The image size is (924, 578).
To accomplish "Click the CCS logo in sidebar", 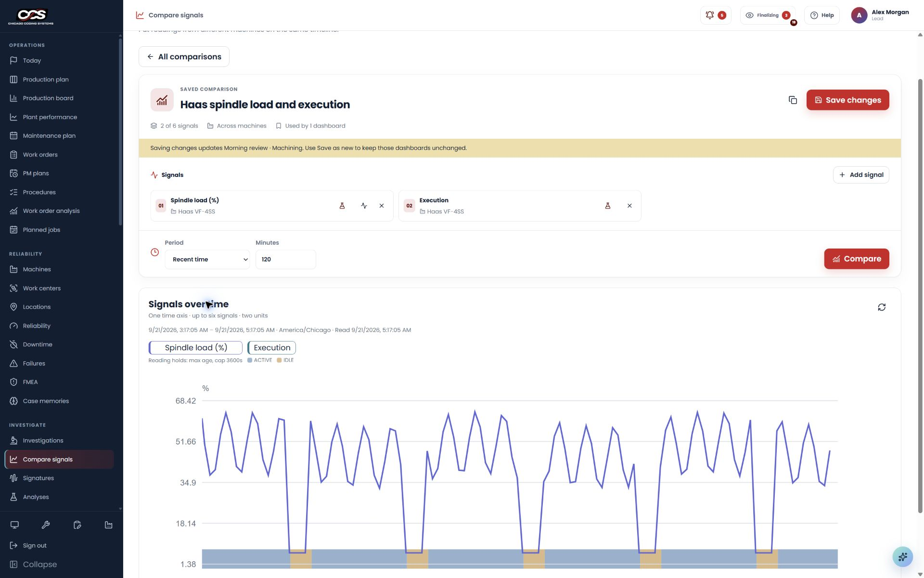I will pyautogui.click(x=31, y=16).
